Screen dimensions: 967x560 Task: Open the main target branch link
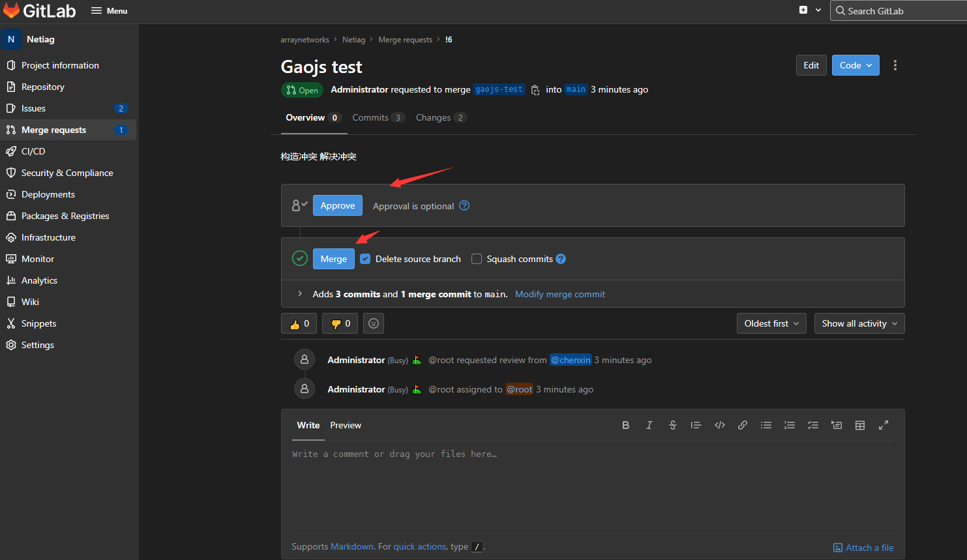(576, 89)
